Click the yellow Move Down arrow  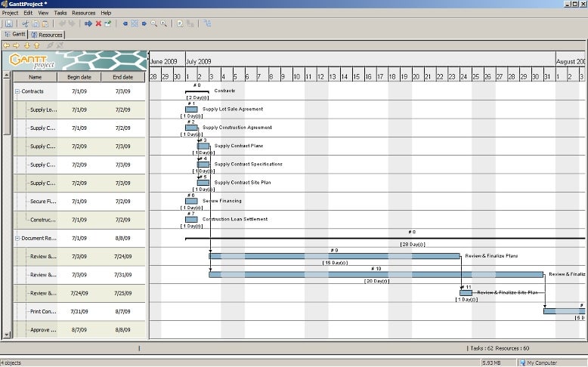(x=27, y=45)
